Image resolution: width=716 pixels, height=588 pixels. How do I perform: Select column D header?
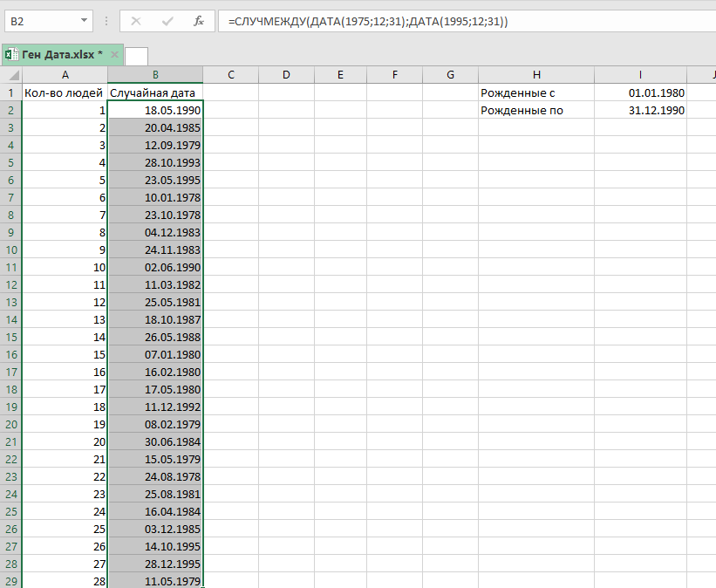[x=286, y=75]
